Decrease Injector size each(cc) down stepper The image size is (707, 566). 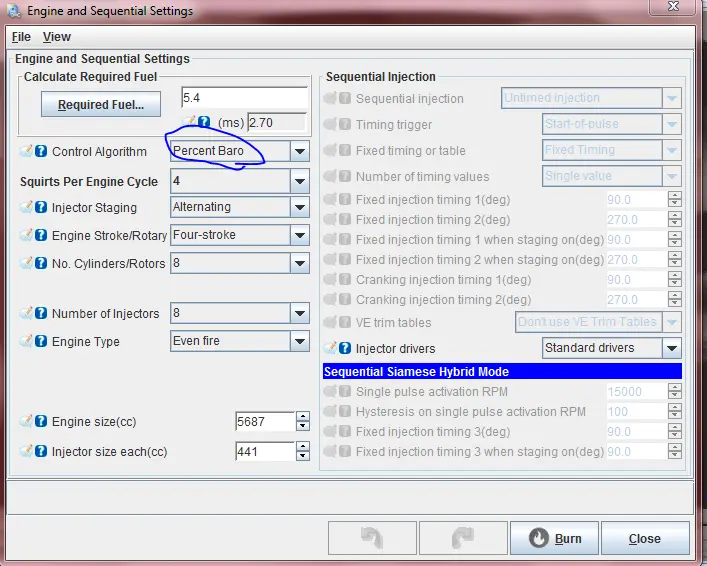pyautogui.click(x=303, y=456)
